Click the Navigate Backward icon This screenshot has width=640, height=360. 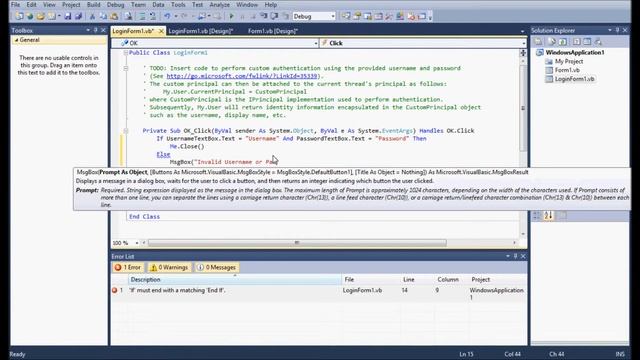pyautogui.click(x=202, y=16)
